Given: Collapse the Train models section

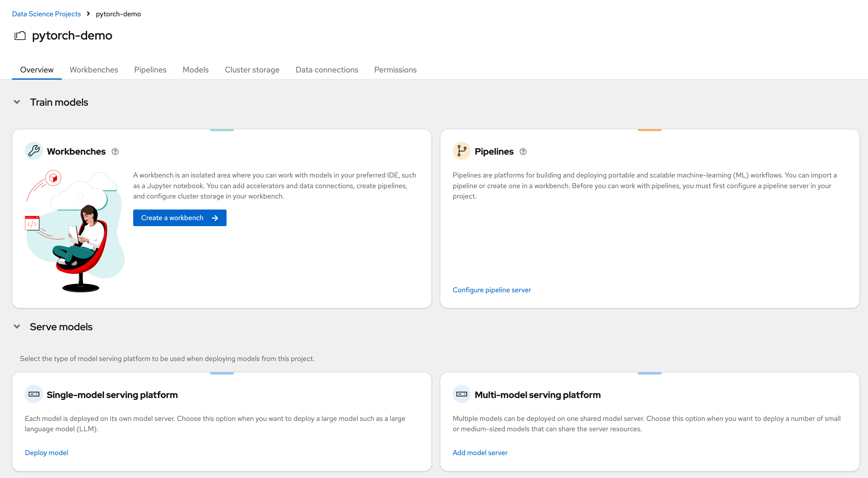Looking at the screenshot, I should (17, 102).
